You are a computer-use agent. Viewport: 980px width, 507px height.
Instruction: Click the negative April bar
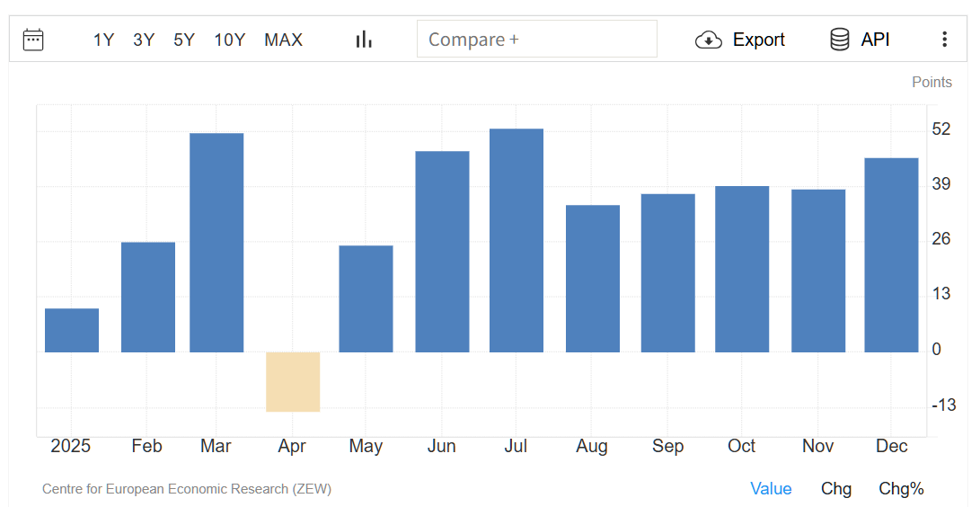click(293, 382)
